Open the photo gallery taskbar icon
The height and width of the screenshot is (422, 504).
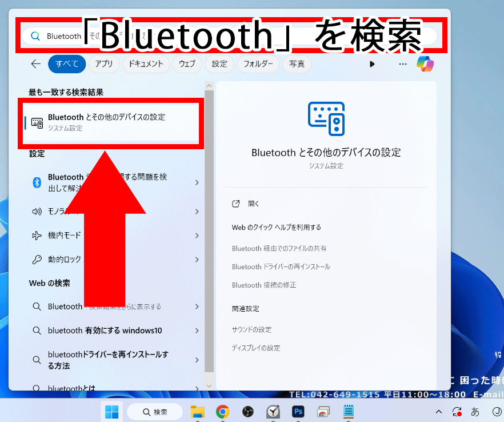point(323,412)
